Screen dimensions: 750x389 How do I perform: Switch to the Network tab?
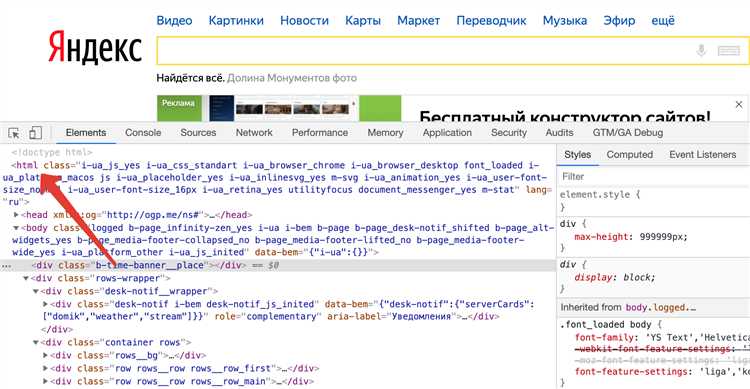coord(254,133)
